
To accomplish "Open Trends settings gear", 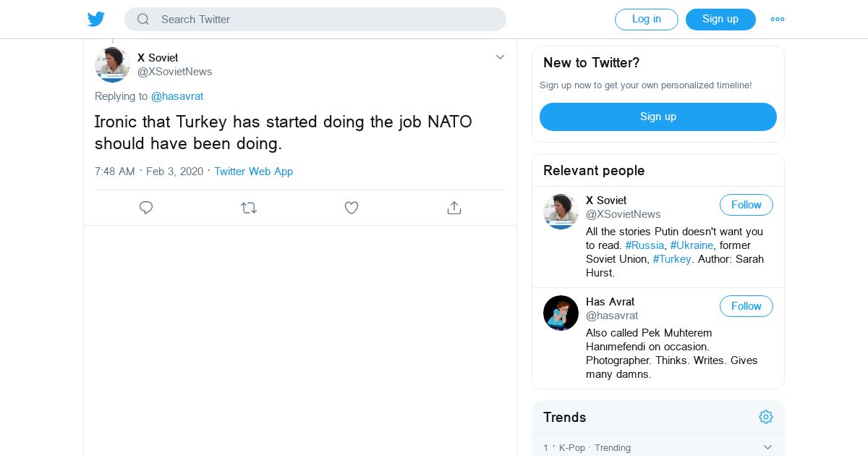I will (766, 417).
